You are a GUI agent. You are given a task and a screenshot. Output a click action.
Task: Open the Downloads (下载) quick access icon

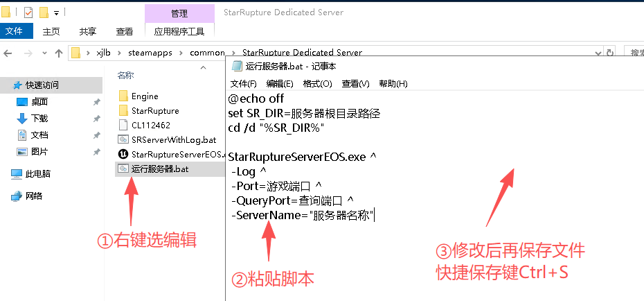click(21, 119)
